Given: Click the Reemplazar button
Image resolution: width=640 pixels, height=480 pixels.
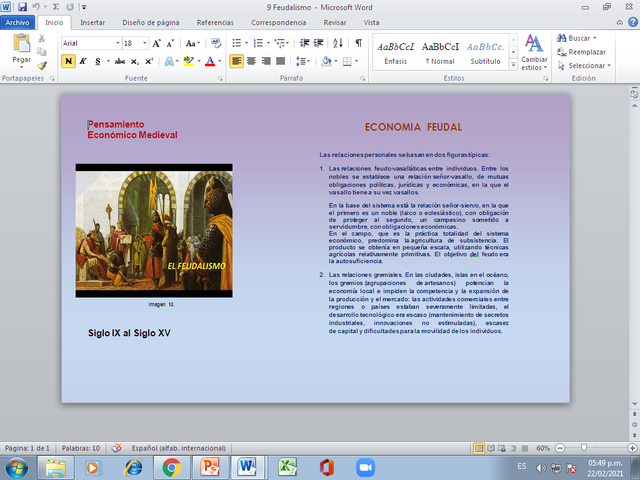Looking at the screenshot, I should (581, 52).
